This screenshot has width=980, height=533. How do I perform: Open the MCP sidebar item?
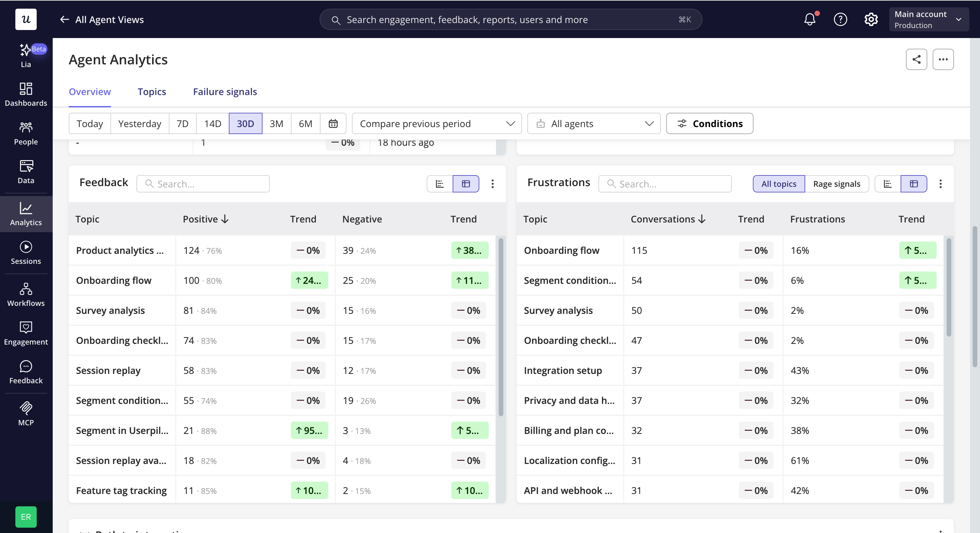(x=26, y=414)
